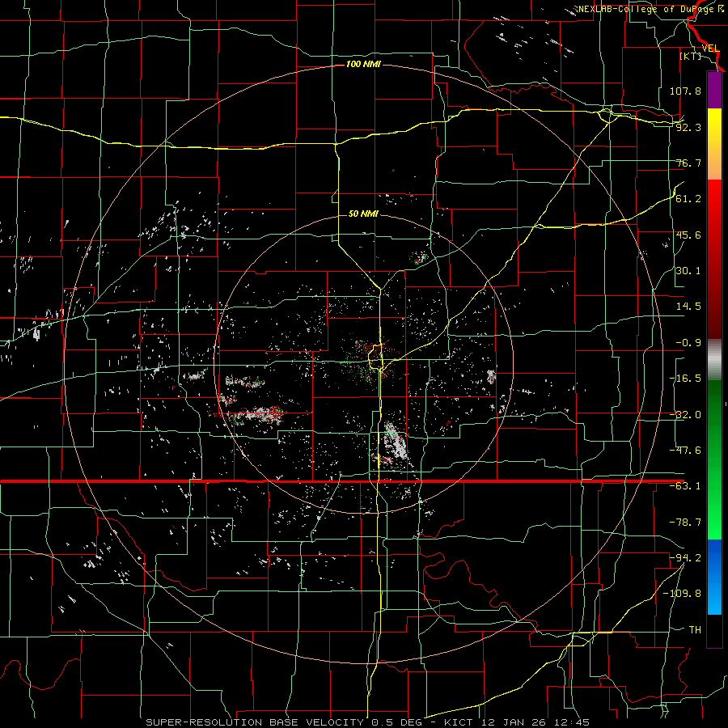This screenshot has width=728, height=728.
Task: Select the -78.7 legend value
Action: [685, 523]
